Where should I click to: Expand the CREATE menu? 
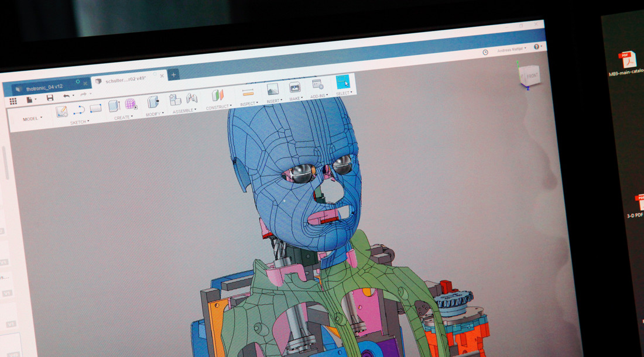point(123,118)
